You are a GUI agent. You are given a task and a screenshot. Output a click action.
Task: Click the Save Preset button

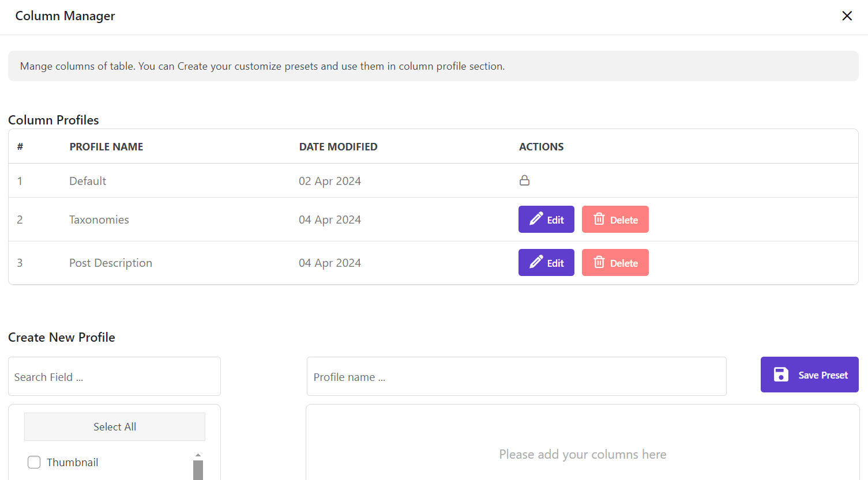[810, 375]
